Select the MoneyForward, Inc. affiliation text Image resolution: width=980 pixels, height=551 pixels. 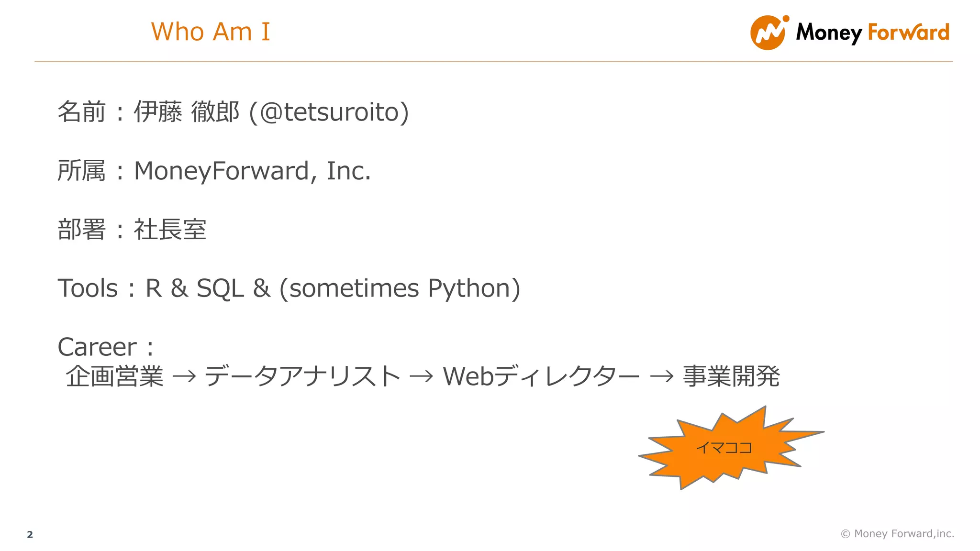coord(252,171)
